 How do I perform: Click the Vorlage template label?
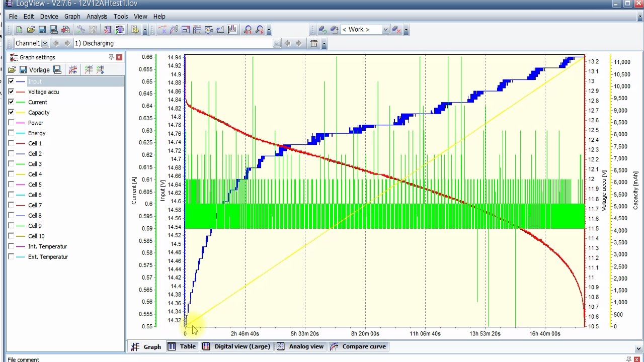pyautogui.click(x=39, y=70)
